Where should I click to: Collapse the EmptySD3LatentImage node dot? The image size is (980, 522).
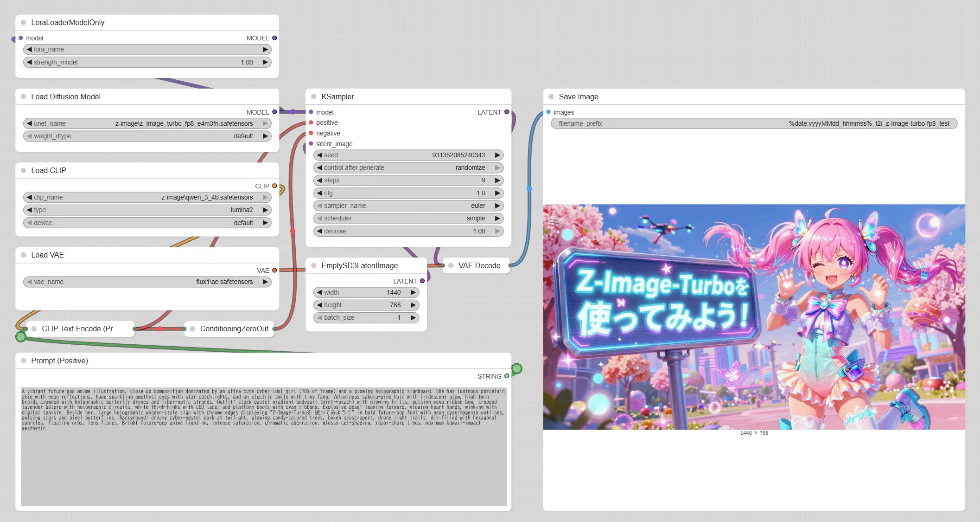click(x=313, y=265)
